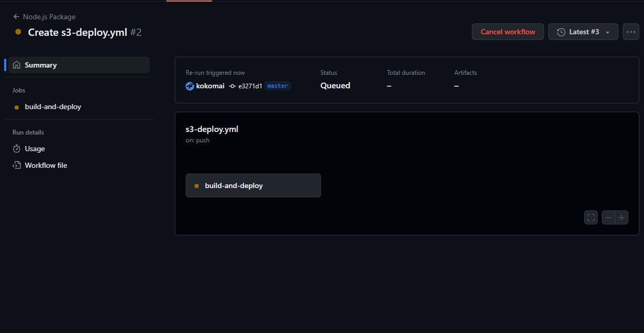Cancel the running workflow
The width and height of the screenshot is (644, 333).
coord(508,32)
